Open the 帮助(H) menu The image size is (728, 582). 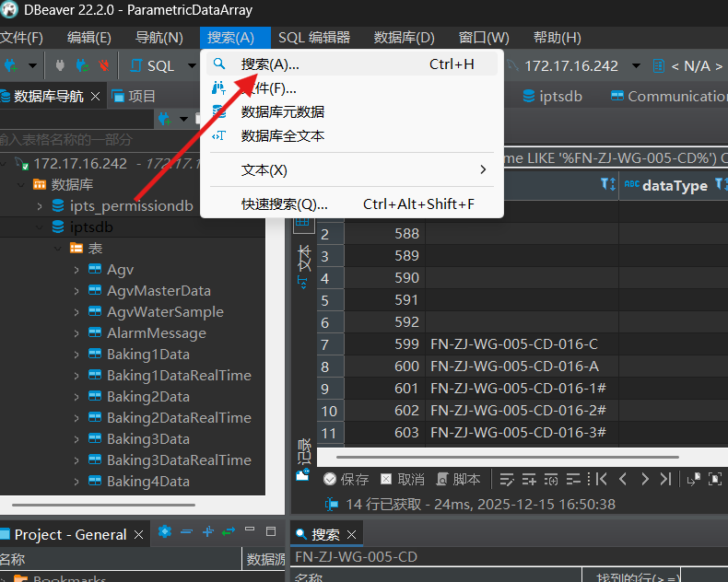[558, 38]
